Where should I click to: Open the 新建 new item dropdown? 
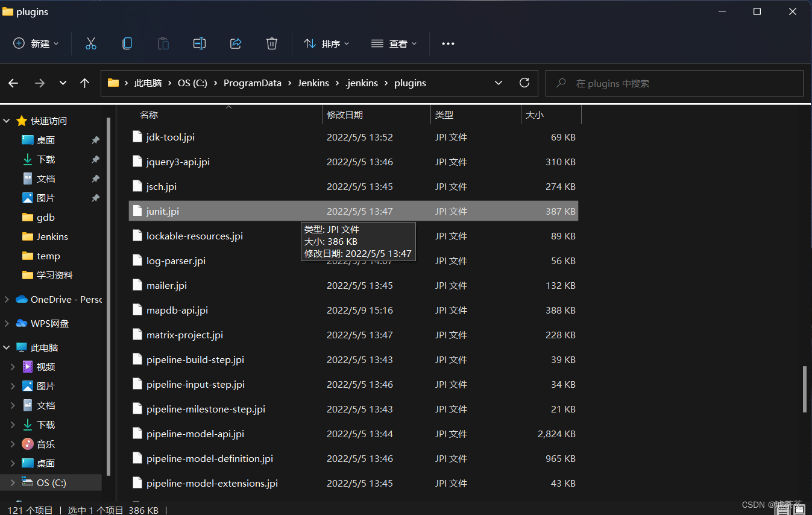(x=36, y=43)
